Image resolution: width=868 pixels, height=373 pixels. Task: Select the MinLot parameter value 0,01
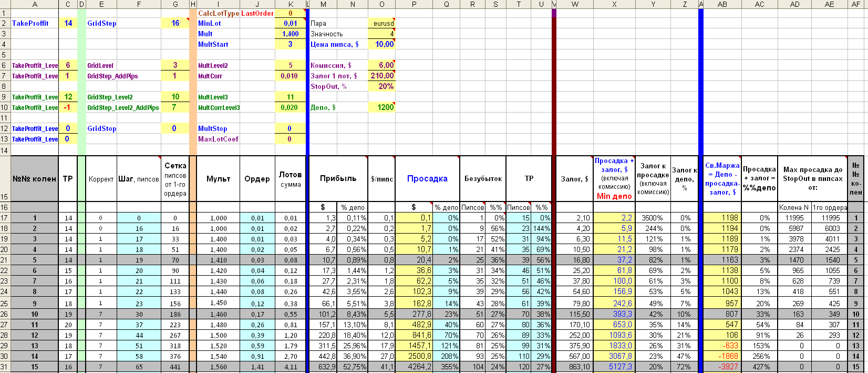pos(290,24)
